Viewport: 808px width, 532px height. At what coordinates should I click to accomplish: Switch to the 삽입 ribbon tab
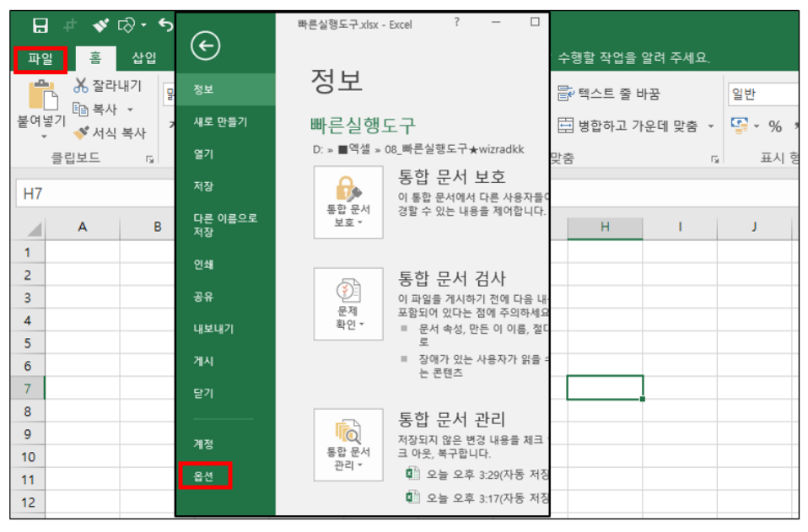point(143,58)
